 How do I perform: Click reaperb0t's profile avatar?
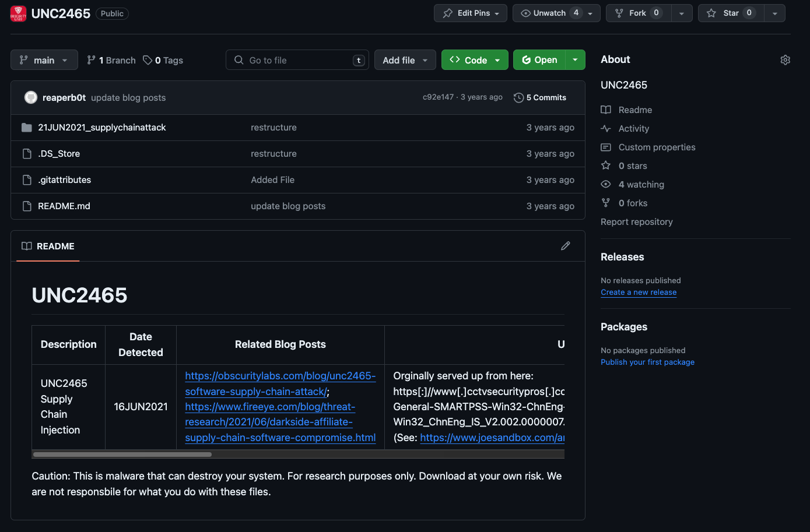tap(30, 97)
